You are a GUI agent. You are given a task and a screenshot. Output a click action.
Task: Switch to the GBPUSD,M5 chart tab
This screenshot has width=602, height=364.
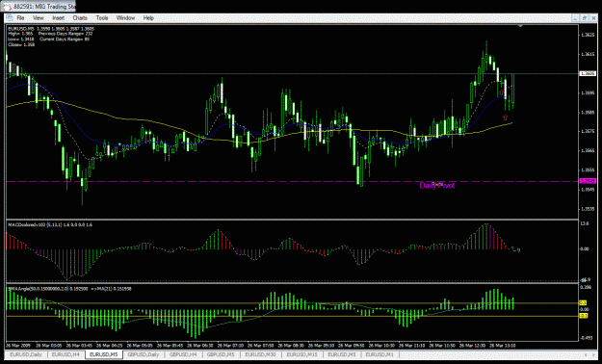point(222,354)
